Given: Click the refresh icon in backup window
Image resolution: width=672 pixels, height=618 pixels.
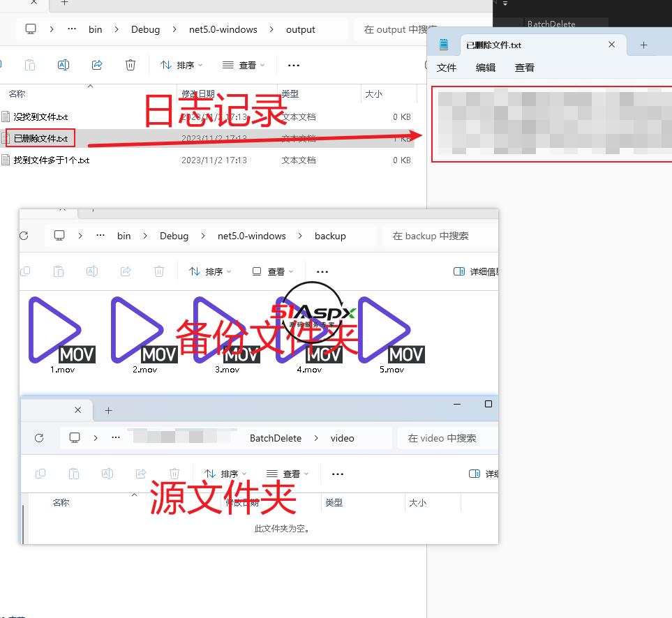Looking at the screenshot, I should coord(24,236).
